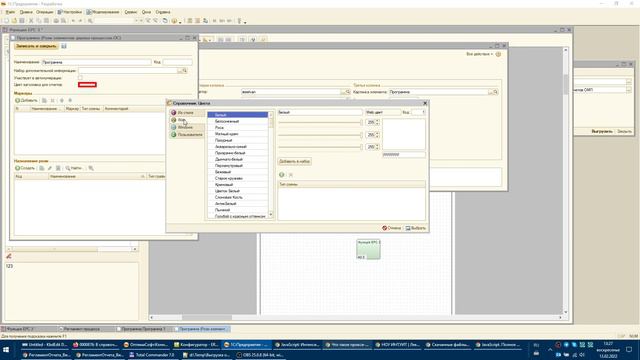Select Белоснежный in the color list
This screenshot has height=360, width=640.
click(x=238, y=121)
